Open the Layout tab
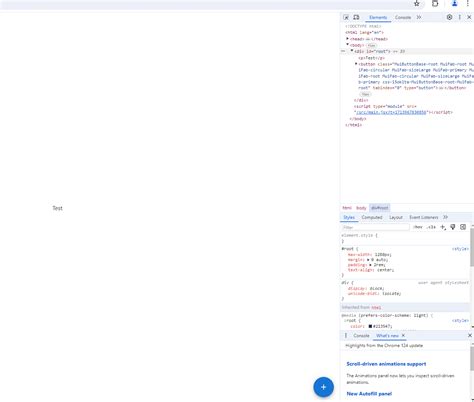 [396, 217]
